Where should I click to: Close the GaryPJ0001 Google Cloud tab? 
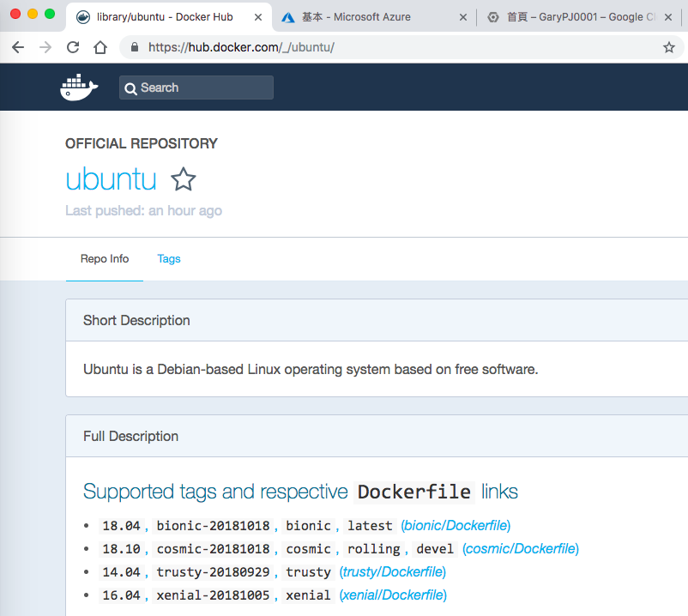[667, 17]
